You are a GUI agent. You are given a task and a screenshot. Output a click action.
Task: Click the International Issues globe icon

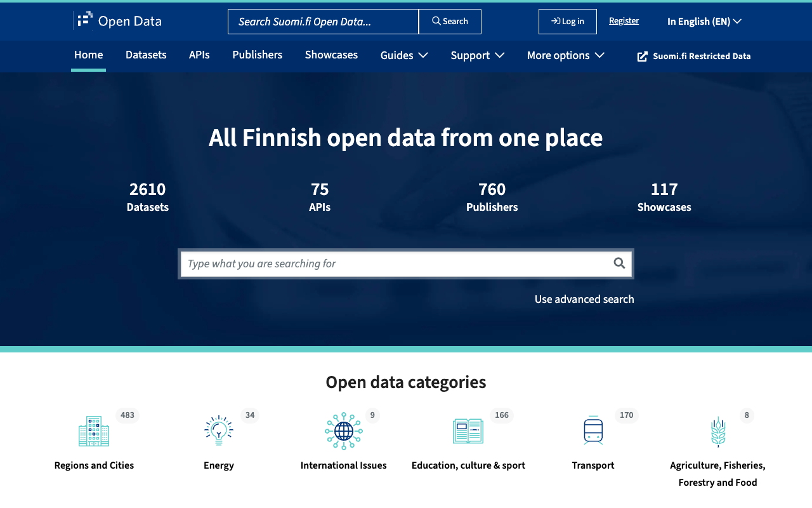pyautogui.click(x=344, y=431)
